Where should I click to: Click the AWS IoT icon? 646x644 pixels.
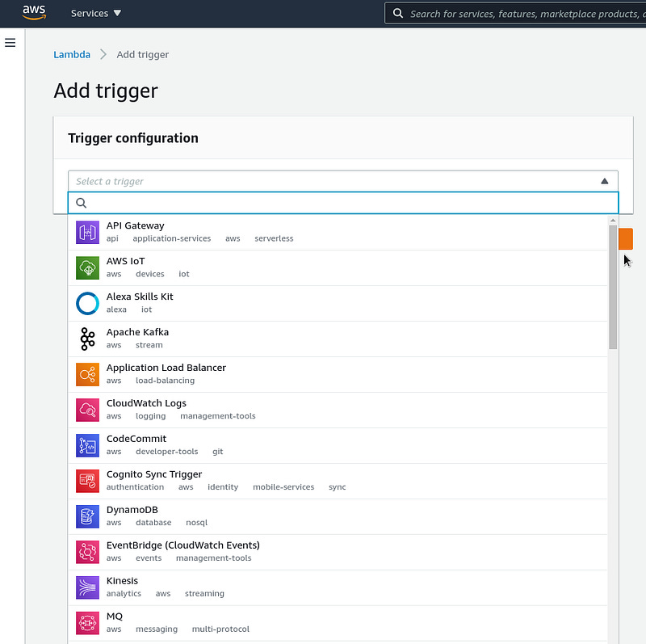(87, 267)
